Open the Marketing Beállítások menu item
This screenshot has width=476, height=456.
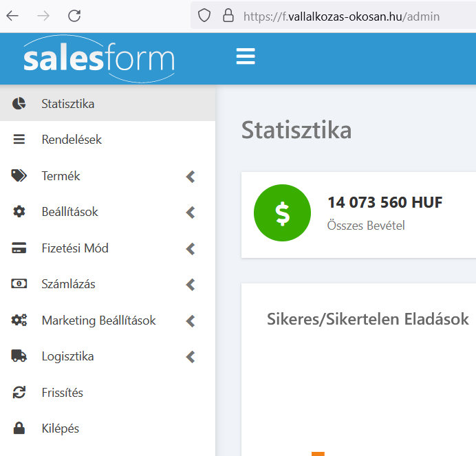[x=107, y=320]
